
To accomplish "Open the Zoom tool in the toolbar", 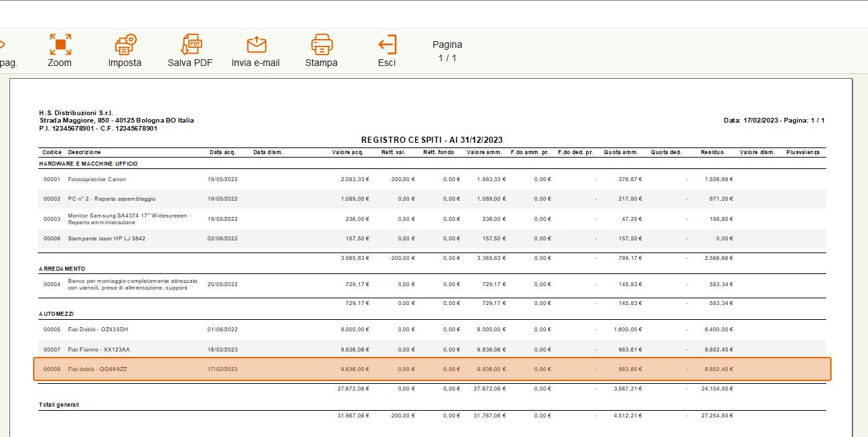I will click(x=60, y=51).
